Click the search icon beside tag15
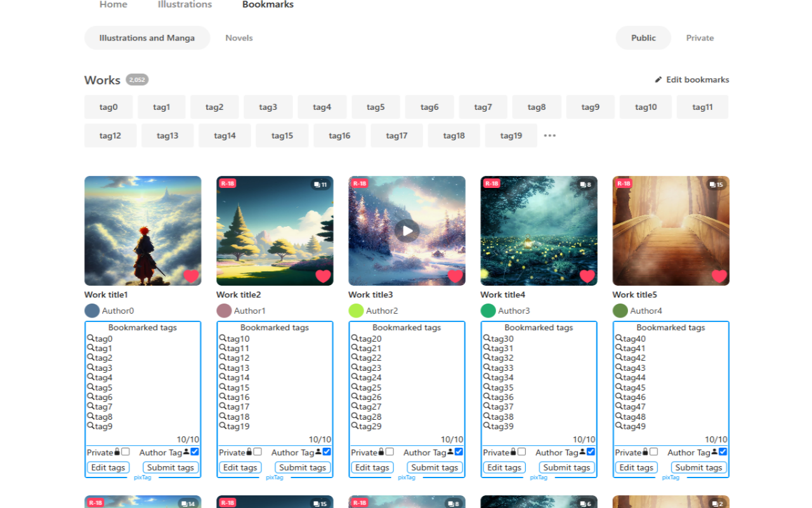The height and width of the screenshot is (508, 812). 223,387
